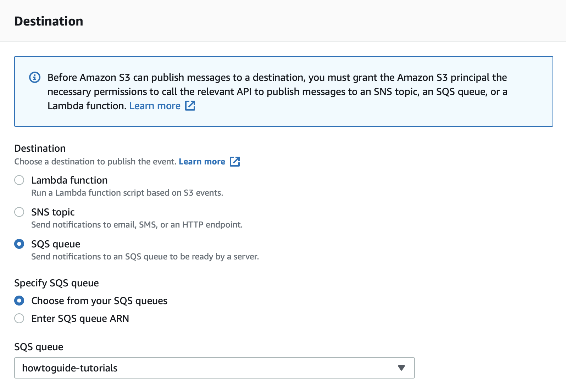Open the Learn more link about S3 permissions
The image size is (566, 392).
155,106
